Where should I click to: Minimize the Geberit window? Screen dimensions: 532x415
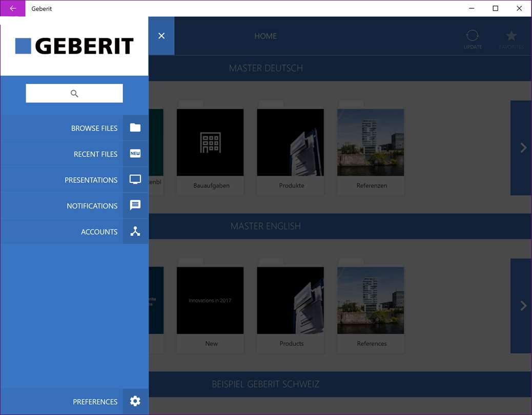coord(472,9)
